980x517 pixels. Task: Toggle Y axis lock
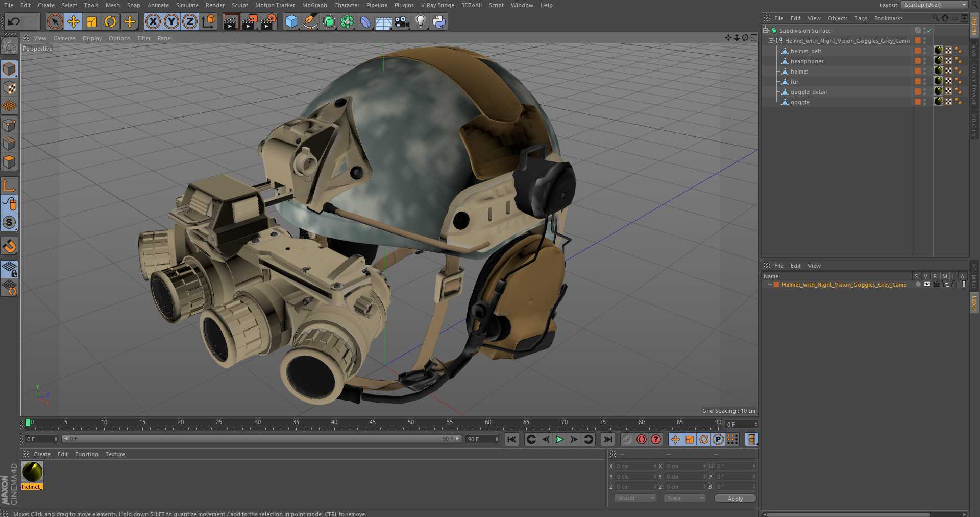[171, 21]
